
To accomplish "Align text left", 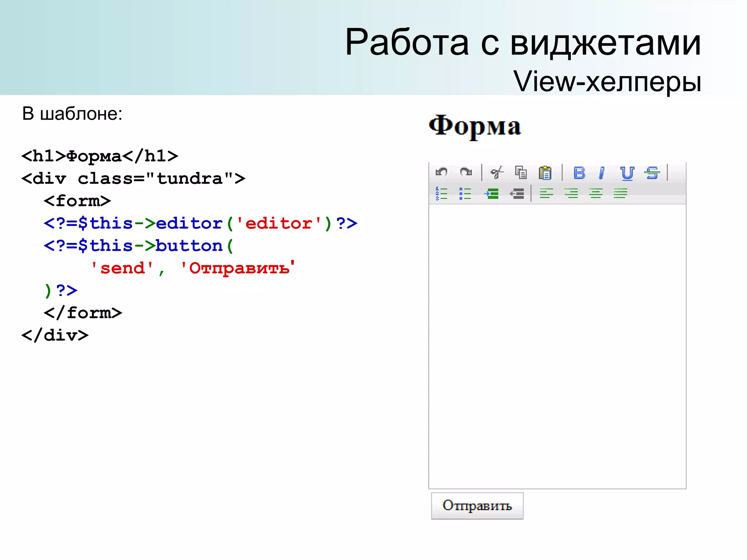I will [x=546, y=193].
